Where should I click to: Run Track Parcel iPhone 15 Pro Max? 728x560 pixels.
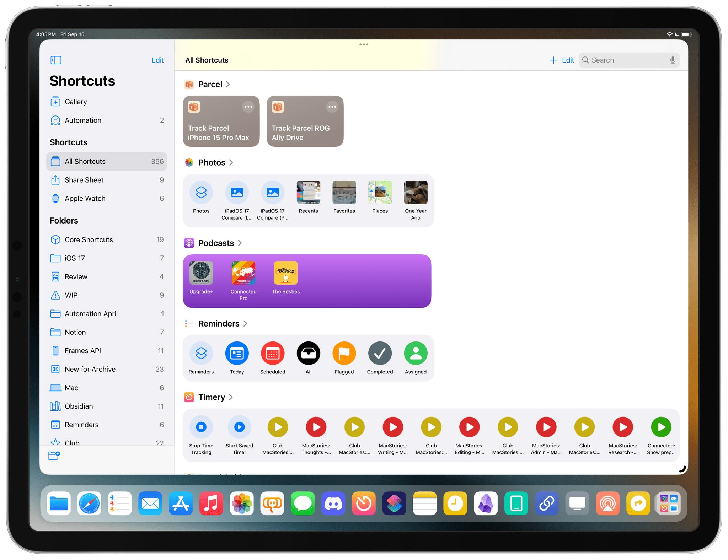pyautogui.click(x=221, y=121)
